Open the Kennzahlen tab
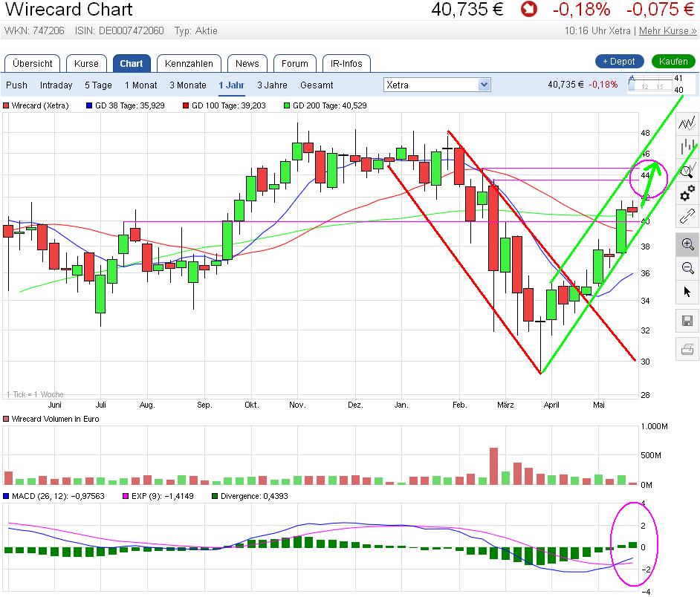The image size is (700, 597). tap(189, 63)
